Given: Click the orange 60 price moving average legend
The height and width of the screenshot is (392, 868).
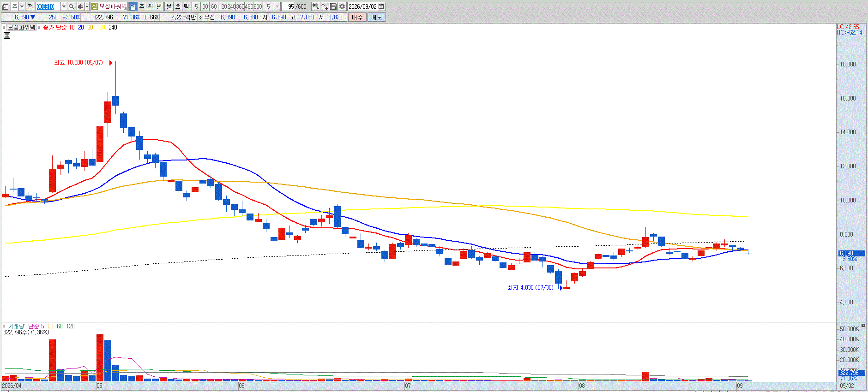Looking at the screenshot, I should (x=90, y=27).
